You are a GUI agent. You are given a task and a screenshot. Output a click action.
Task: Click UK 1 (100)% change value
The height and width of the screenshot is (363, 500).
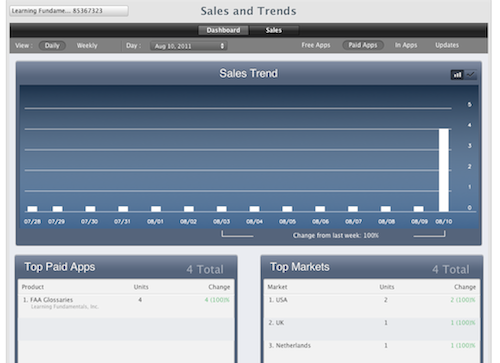(x=463, y=323)
